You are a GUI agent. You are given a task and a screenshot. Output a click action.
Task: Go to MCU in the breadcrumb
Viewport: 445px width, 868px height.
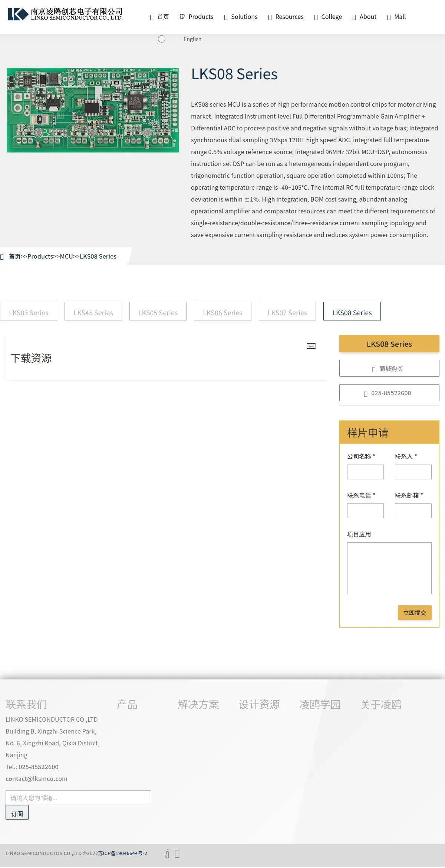coord(66,256)
